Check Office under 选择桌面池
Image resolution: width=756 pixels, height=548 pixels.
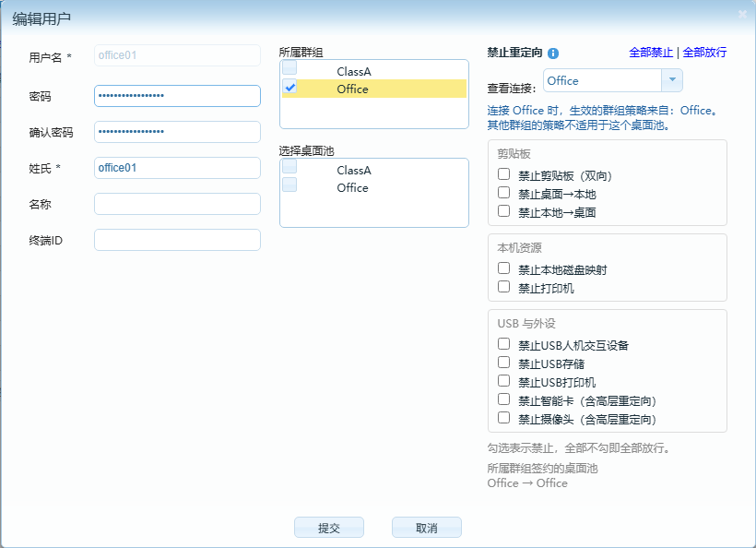(x=289, y=185)
